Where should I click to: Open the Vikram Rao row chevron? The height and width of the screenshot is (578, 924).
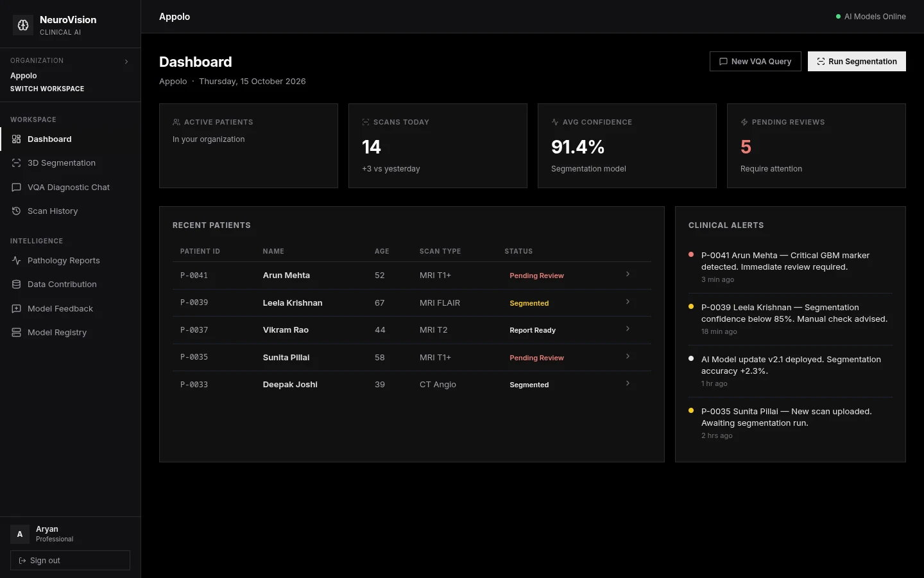[628, 329]
